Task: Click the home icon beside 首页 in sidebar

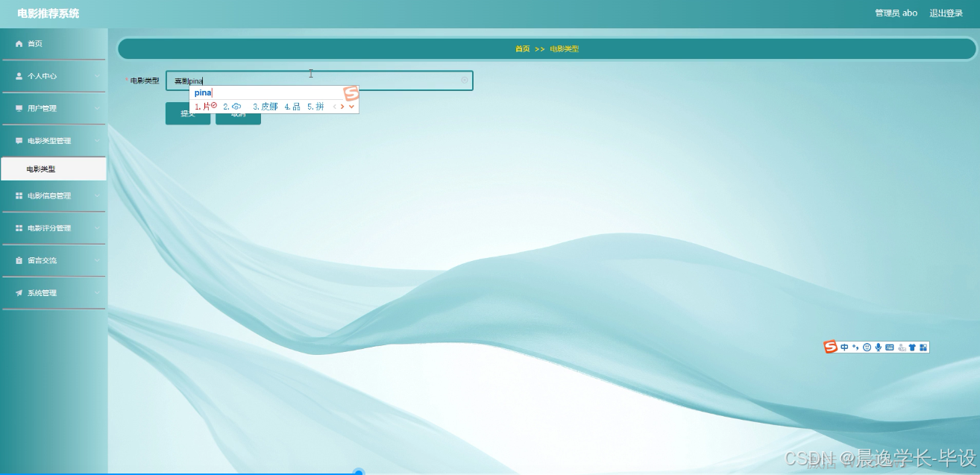Action: pos(19,44)
